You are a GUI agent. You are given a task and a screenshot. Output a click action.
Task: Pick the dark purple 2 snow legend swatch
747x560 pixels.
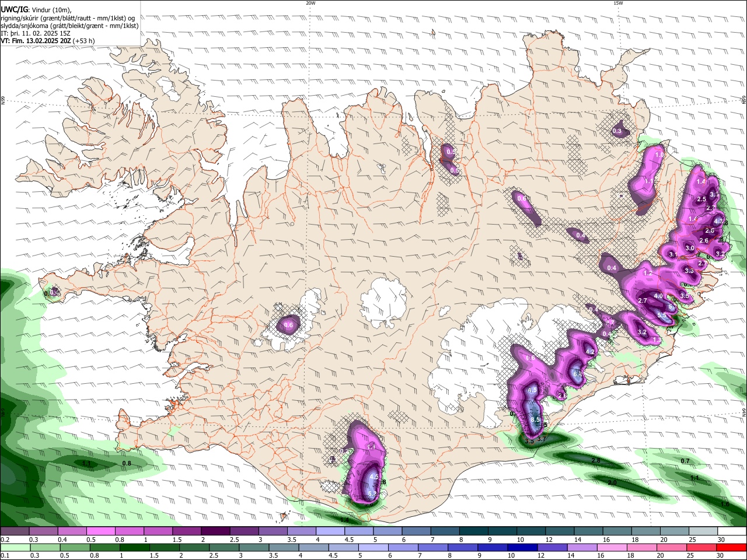pos(215,531)
